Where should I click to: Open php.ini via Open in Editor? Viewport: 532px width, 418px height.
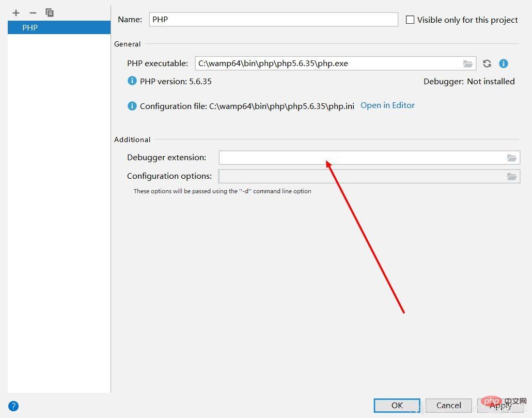click(387, 105)
